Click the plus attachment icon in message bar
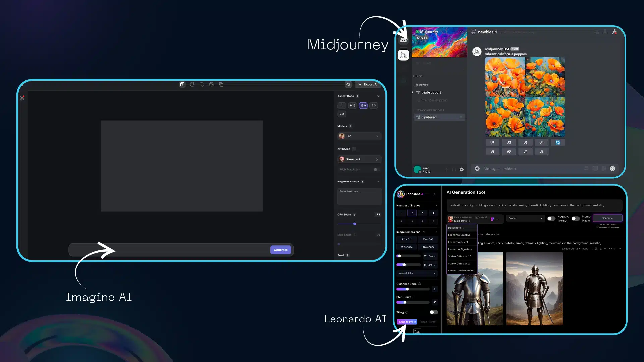 (x=477, y=169)
